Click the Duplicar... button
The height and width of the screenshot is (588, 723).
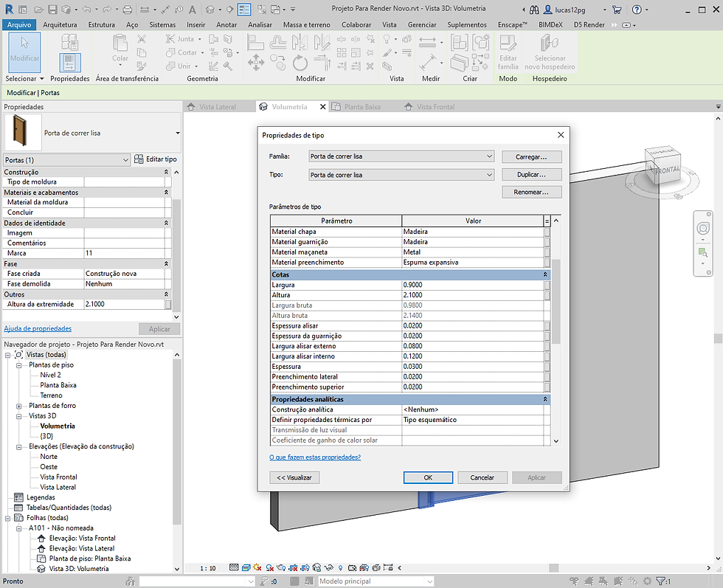(531, 174)
